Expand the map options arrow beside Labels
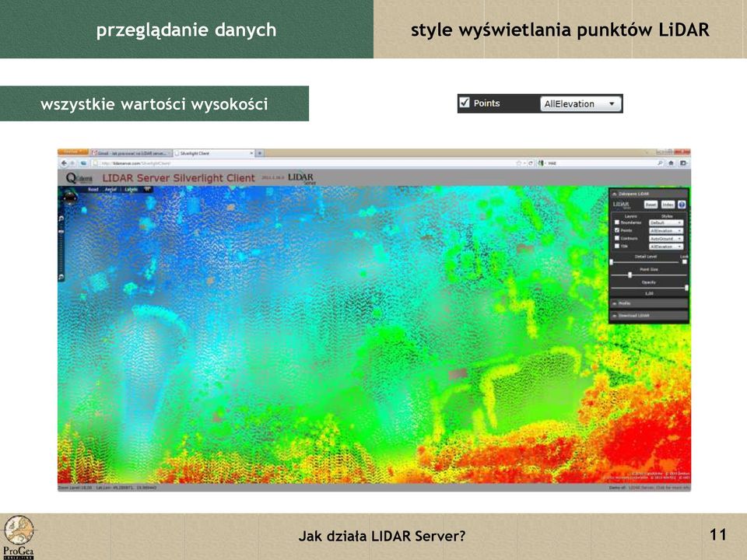The width and height of the screenshot is (747, 560). pyautogui.click(x=147, y=189)
